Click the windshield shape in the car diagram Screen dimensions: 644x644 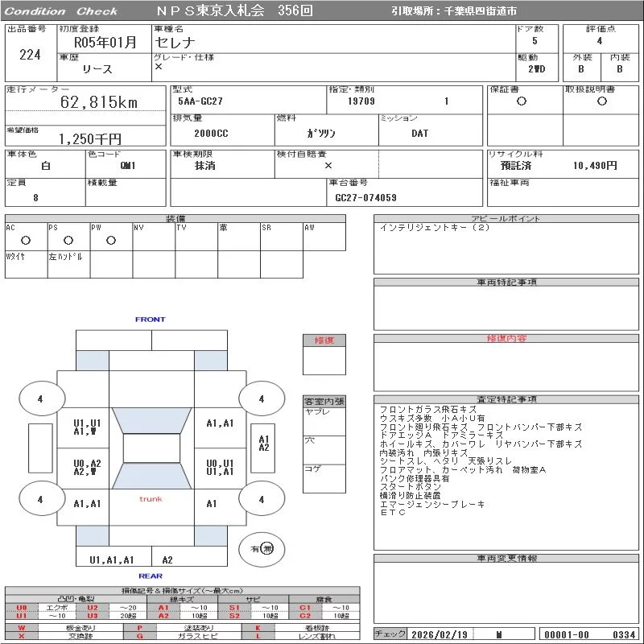click(x=151, y=419)
